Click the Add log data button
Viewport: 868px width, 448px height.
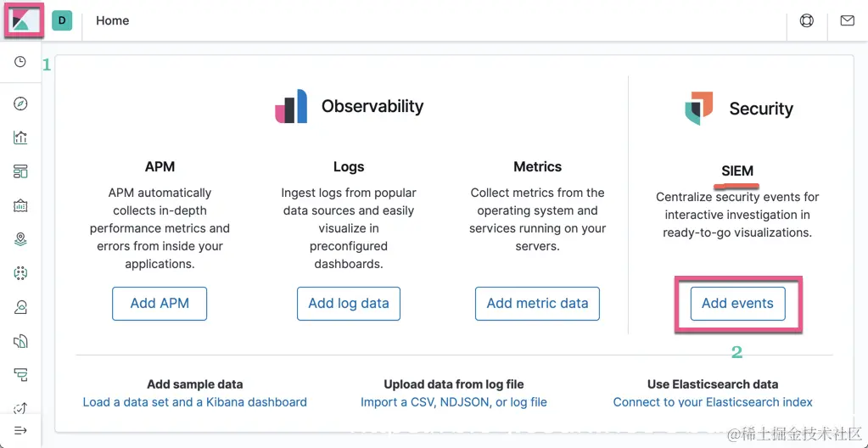click(x=348, y=303)
